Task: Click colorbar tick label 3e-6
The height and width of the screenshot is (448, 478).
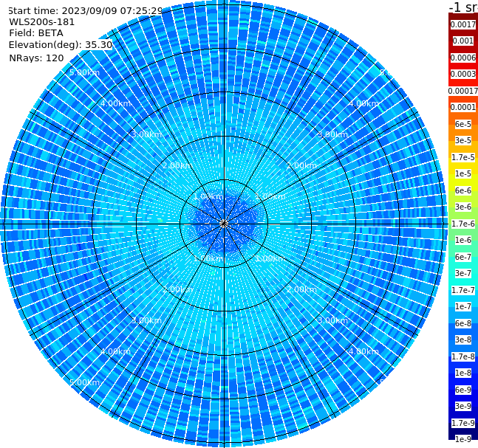Action: point(463,207)
